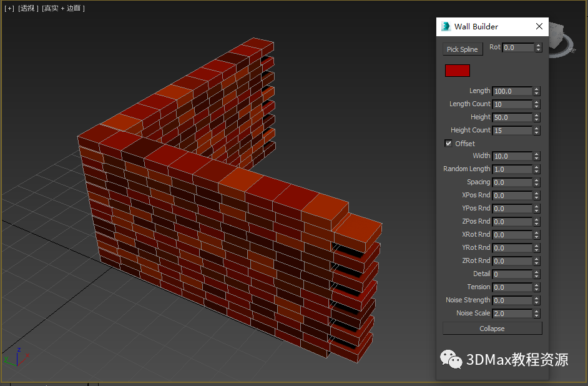This screenshot has height=386, width=588.
Task: Click the Pick Spline button
Action: coord(463,49)
